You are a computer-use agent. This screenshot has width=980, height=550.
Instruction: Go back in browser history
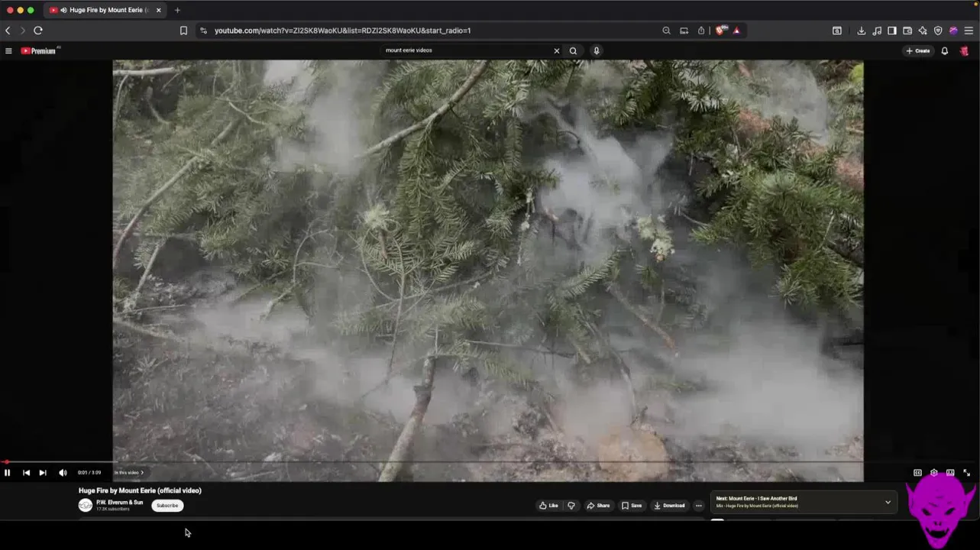[x=8, y=31]
